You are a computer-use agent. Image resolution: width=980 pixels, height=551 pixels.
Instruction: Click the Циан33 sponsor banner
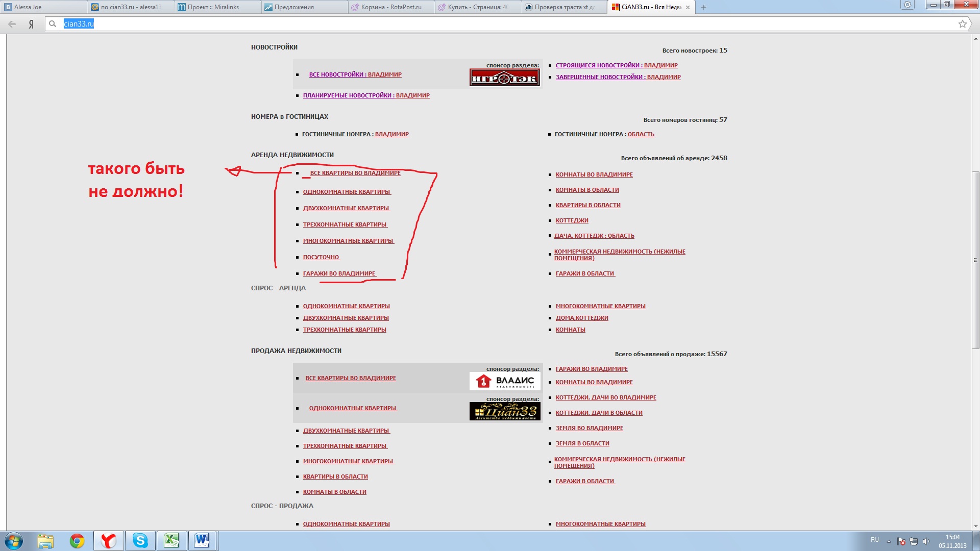coord(504,411)
